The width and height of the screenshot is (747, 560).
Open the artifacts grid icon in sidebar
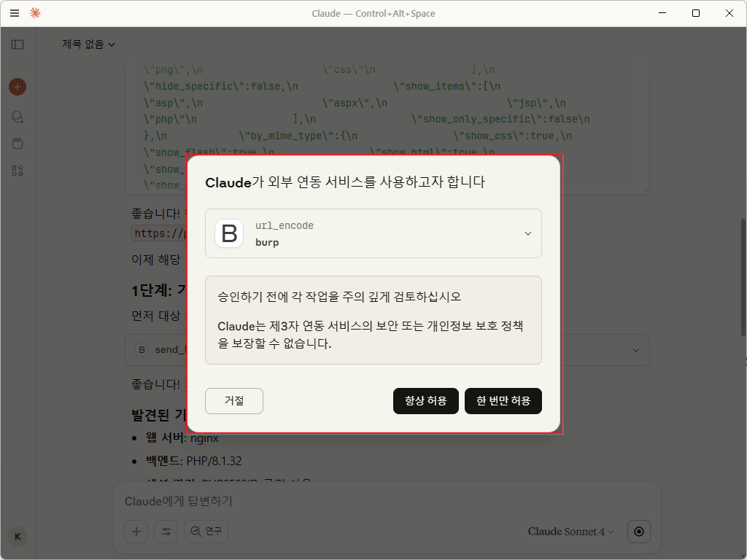pos(18,171)
